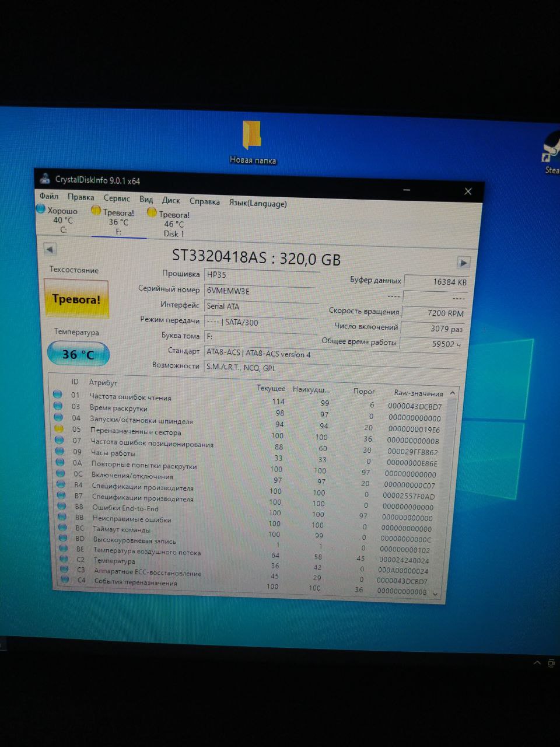The height and width of the screenshot is (747, 560).
Task: Click yellow status icon of attribute 05
Action: (x=58, y=428)
